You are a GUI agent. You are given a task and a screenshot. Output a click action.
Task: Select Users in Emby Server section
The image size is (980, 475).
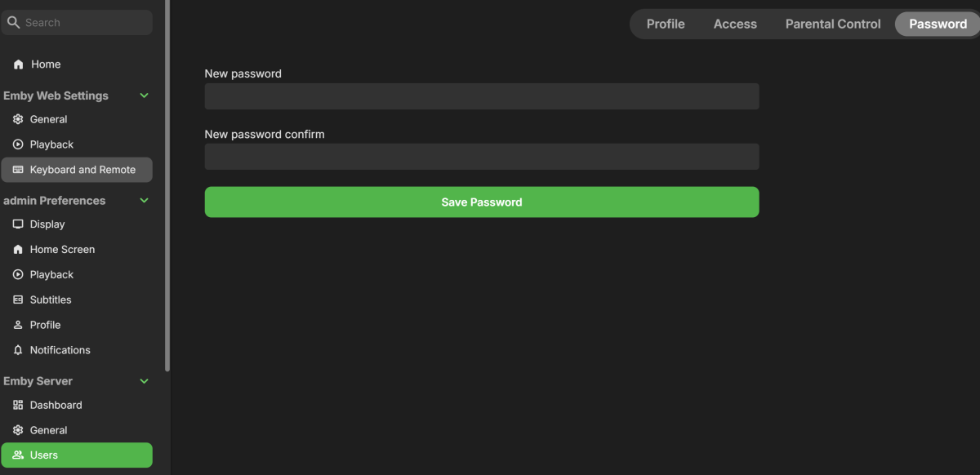[x=77, y=455]
